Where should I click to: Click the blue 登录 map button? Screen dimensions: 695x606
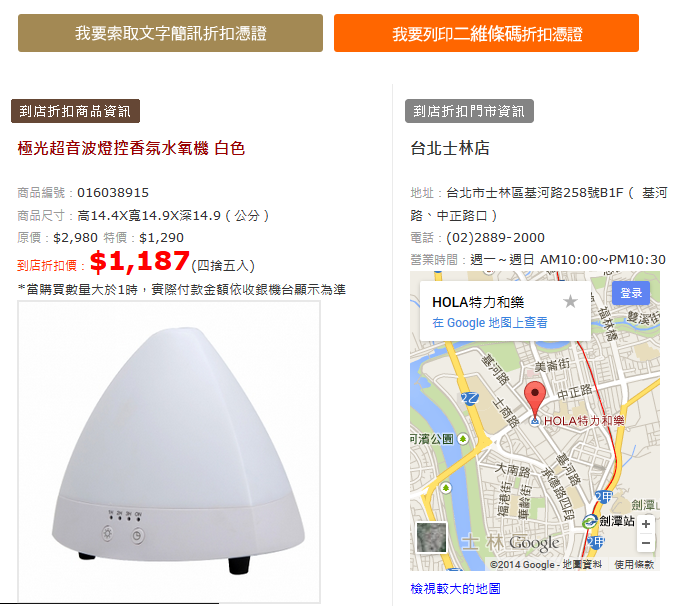point(631,293)
